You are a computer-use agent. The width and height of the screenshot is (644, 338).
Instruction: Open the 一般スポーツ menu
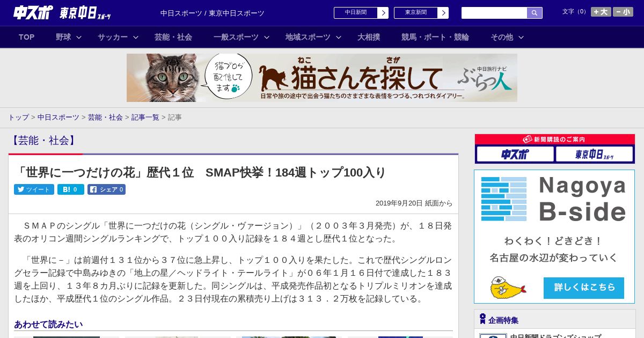pos(236,37)
